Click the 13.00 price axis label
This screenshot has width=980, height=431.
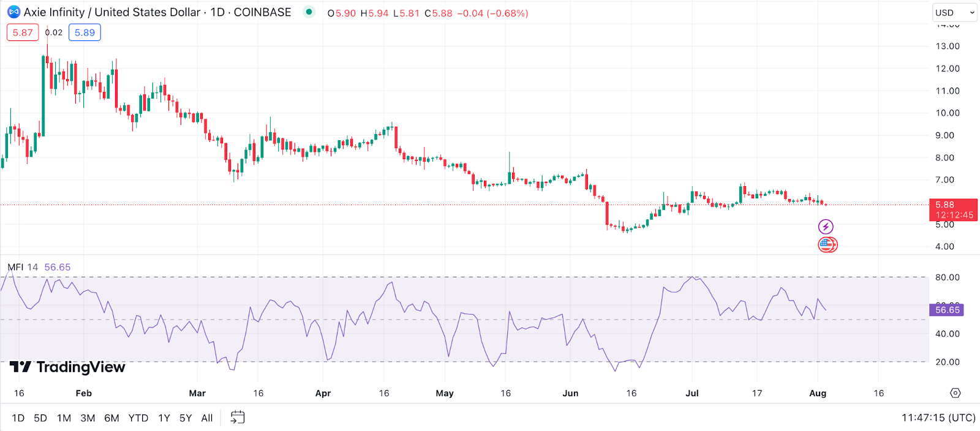[948, 46]
